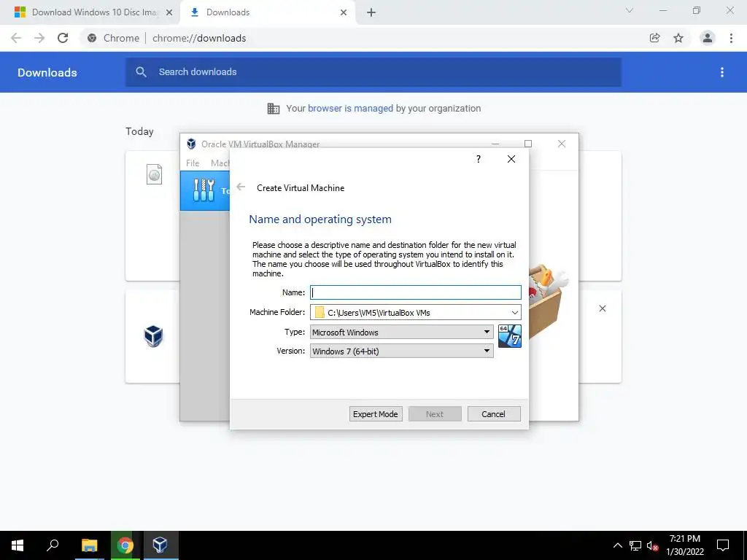
Task: Click the back arrow in Create Virtual Machine wizard
Action: click(x=241, y=187)
